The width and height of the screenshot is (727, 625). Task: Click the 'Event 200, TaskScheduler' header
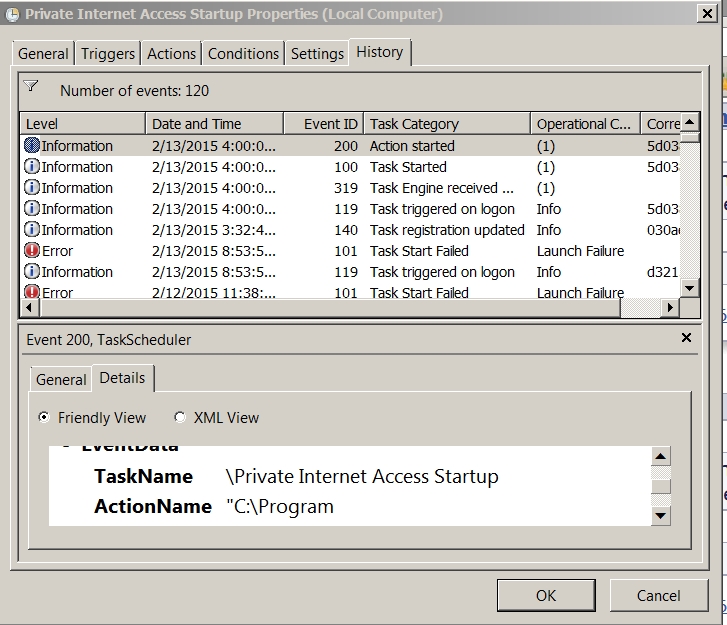[x=108, y=340]
